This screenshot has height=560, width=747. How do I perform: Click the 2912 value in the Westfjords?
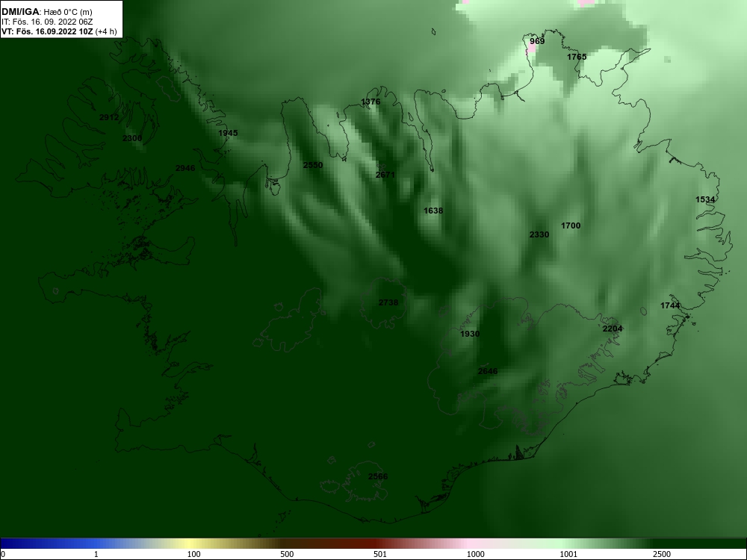pyautogui.click(x=109, y=117)
